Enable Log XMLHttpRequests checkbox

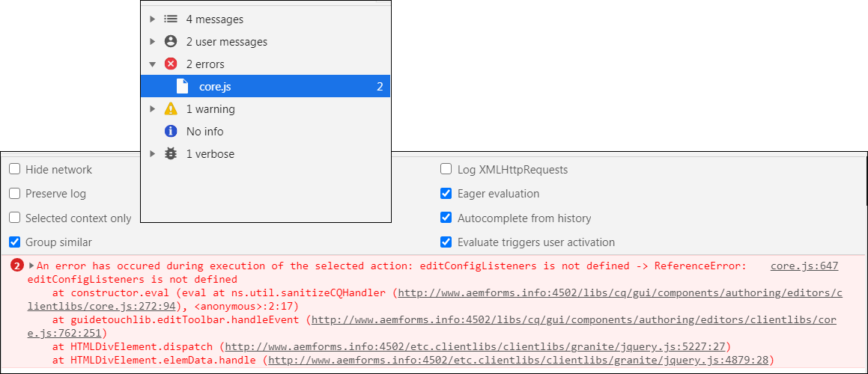(x=446, y=169)
